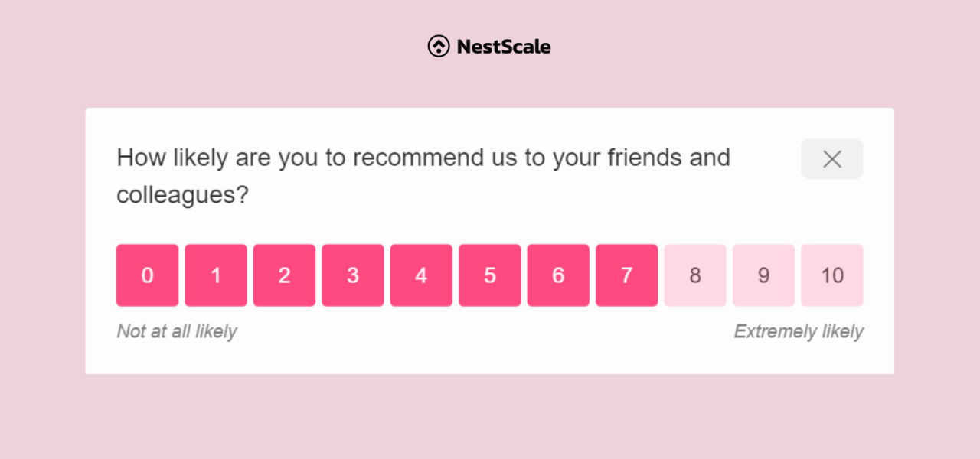
Task: Click the recommendation question heading text
Action: pyautogui.click(x=423, y=176)
